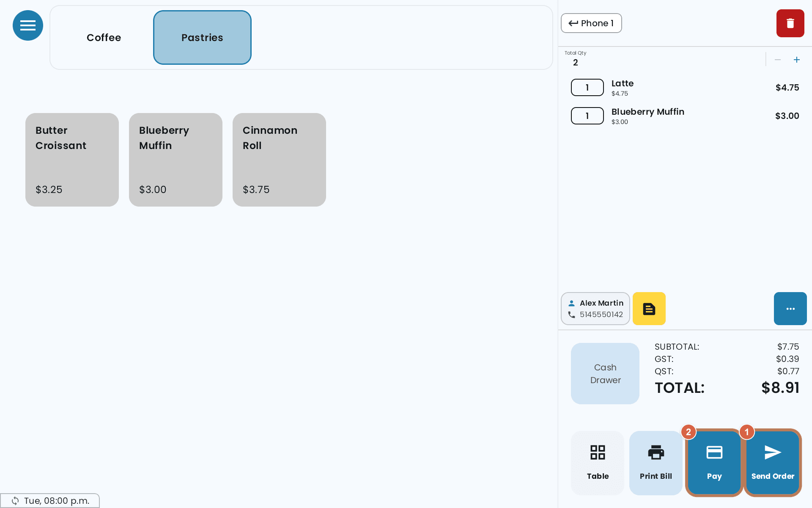Viewport: 812px width, 508px height.
Task: Click the Pay card icon button
Action: pos(714,463)
